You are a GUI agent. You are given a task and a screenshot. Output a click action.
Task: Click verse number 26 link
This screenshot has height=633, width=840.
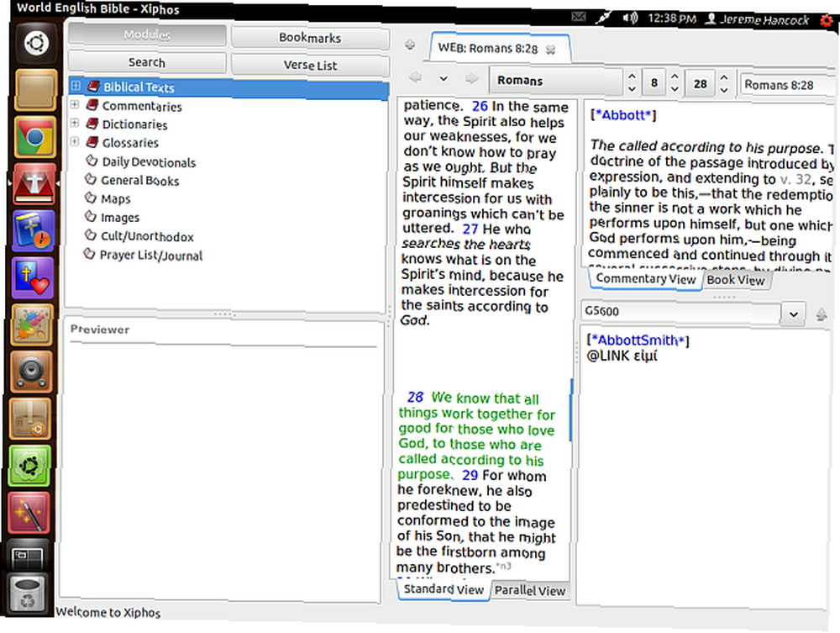(x=480, y=106)
